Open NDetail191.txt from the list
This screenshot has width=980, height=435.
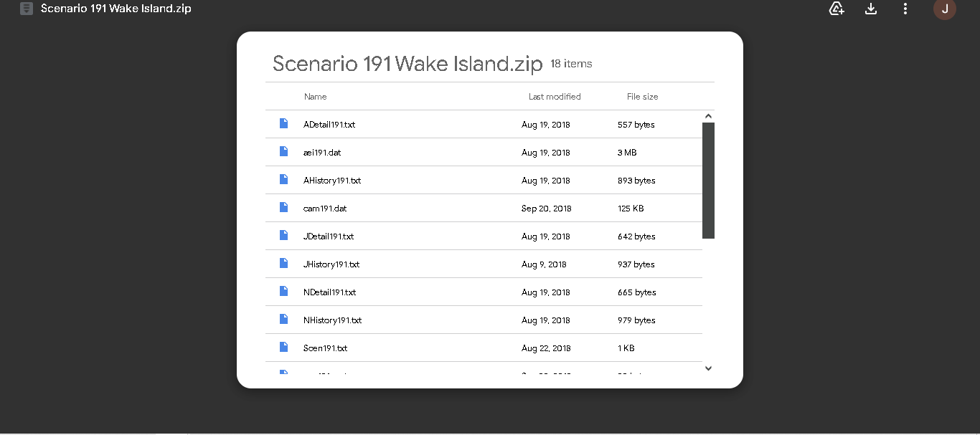pyautogui.click(x=329, y=292)
